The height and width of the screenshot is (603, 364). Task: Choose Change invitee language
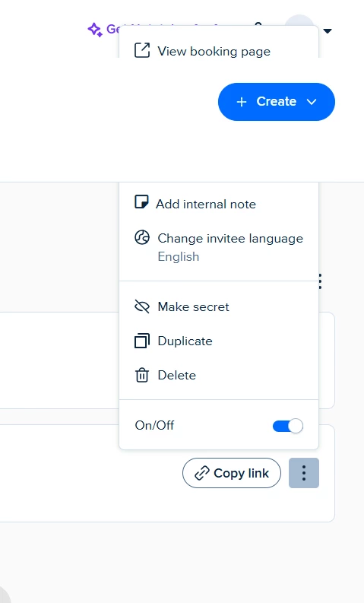pyautogui.click(x=219, y=247)
